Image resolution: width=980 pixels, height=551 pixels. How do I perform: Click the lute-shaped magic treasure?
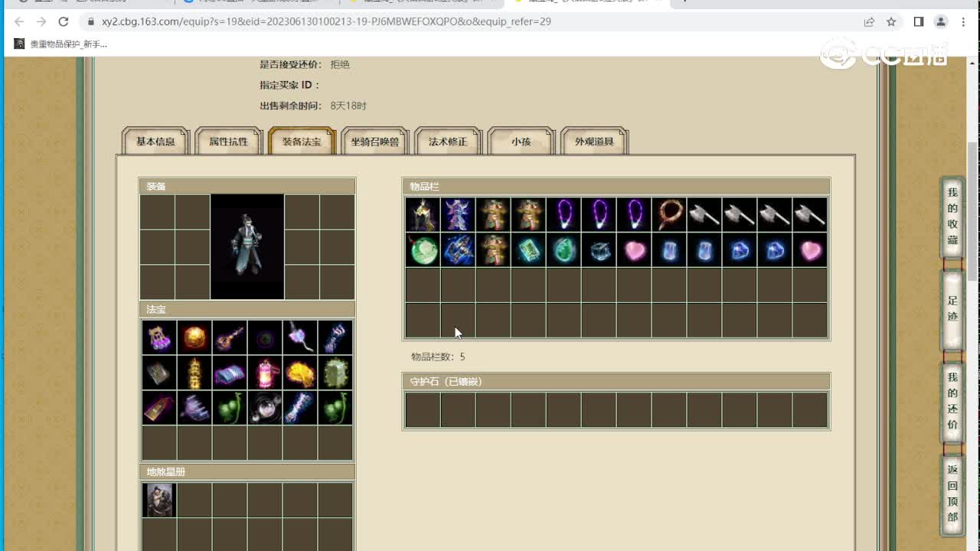coord(230,337)
